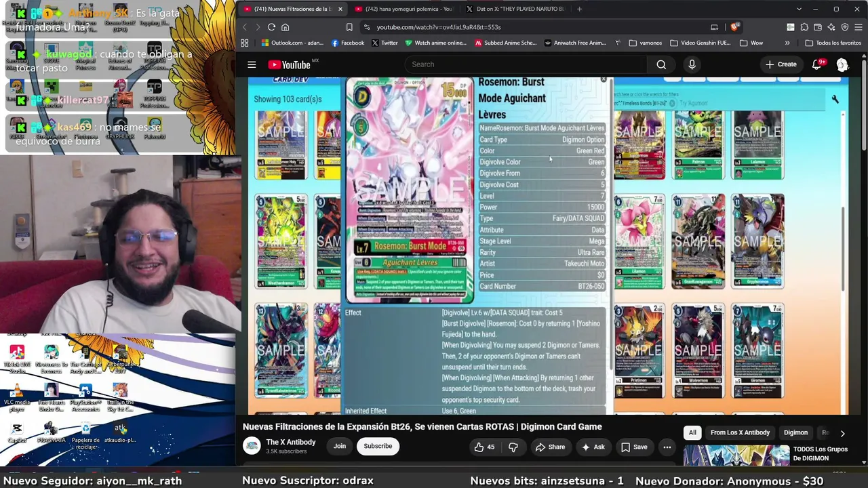Open the Twitter bookmark

384,43
